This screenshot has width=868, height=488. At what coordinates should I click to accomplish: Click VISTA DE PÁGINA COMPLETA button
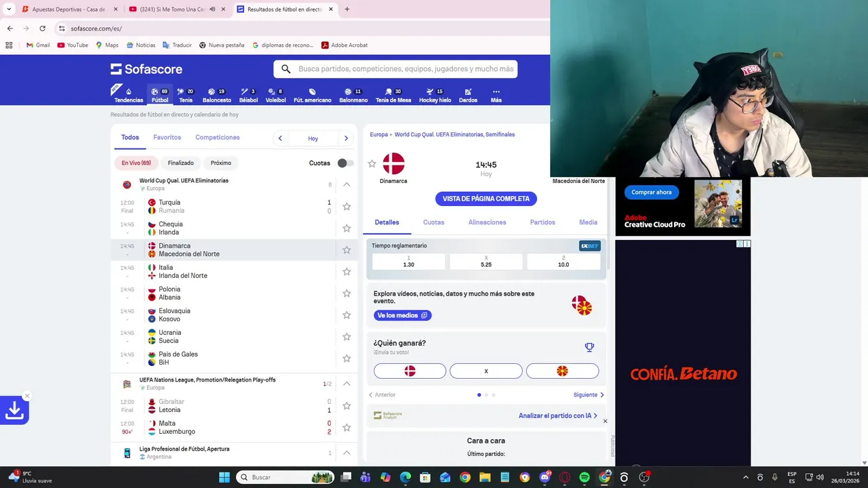point(486,199)
